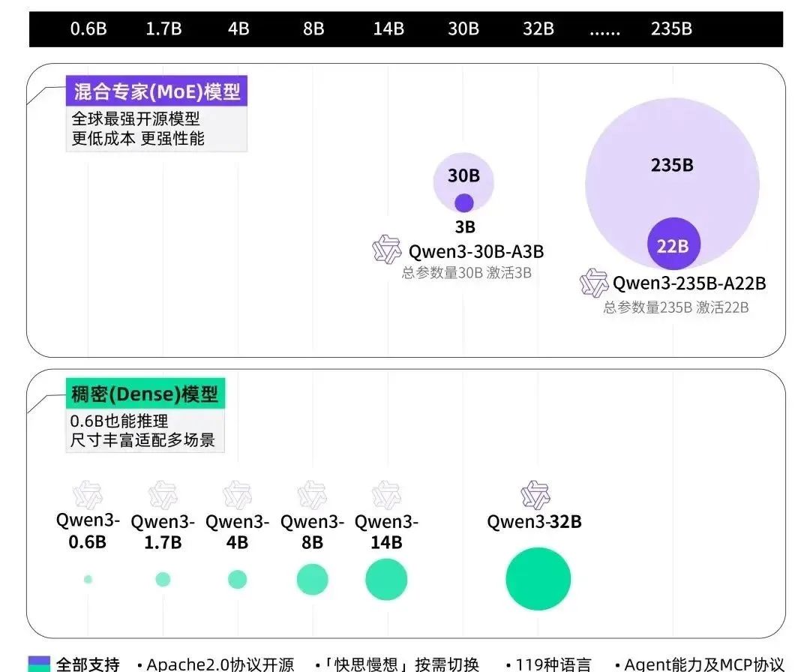This screenshot has height=672, width=810.
Task: Click the large green circle under Qwen3-32B
Action: [x=538, y=579]
